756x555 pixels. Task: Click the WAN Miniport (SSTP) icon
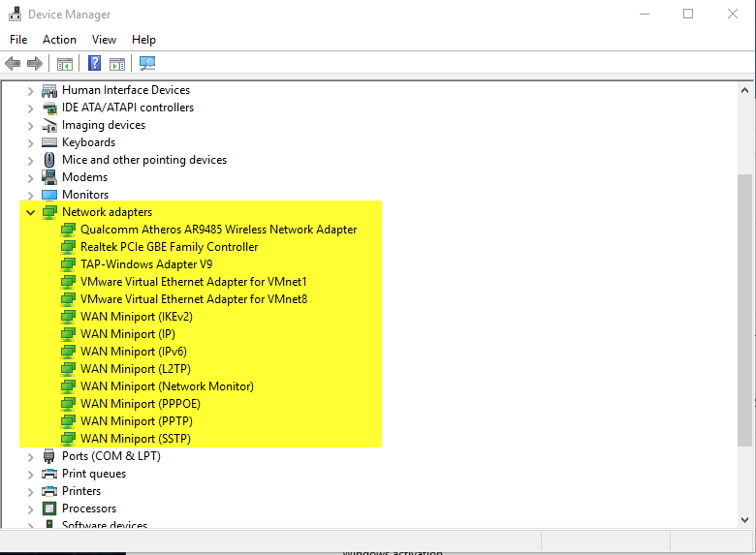click(x=68, y=439)
